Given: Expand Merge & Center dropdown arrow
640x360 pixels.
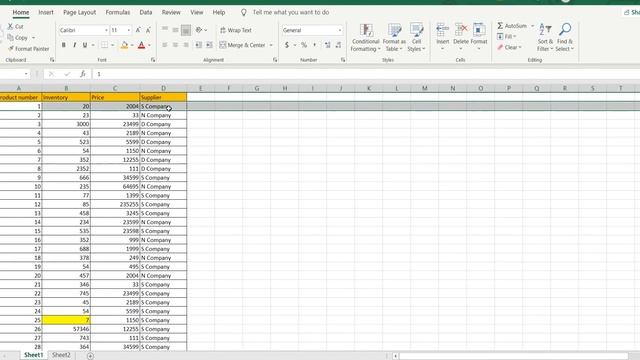Looking at the screenshot, I should [271, 45].
